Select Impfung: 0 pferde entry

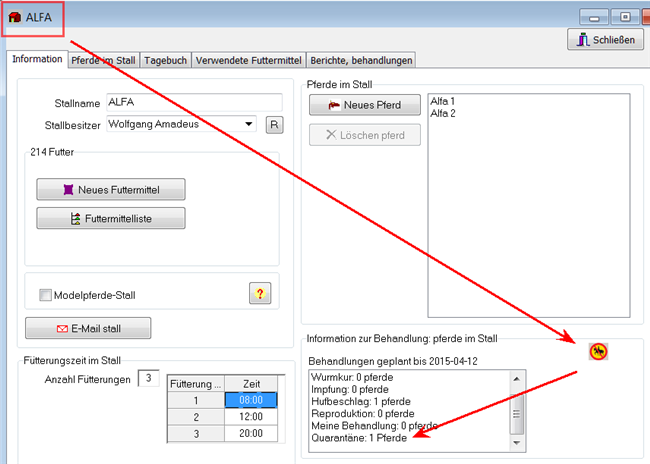tap(349, 389)
